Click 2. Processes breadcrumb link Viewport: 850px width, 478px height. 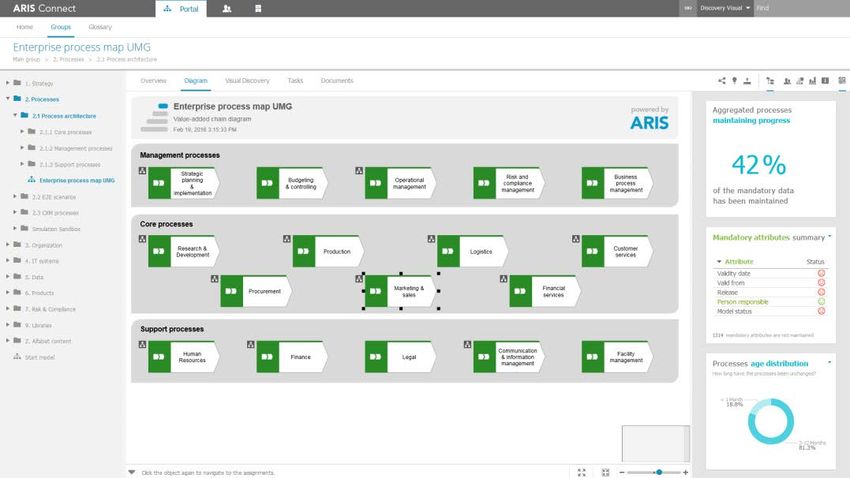(x=68, y=60)
